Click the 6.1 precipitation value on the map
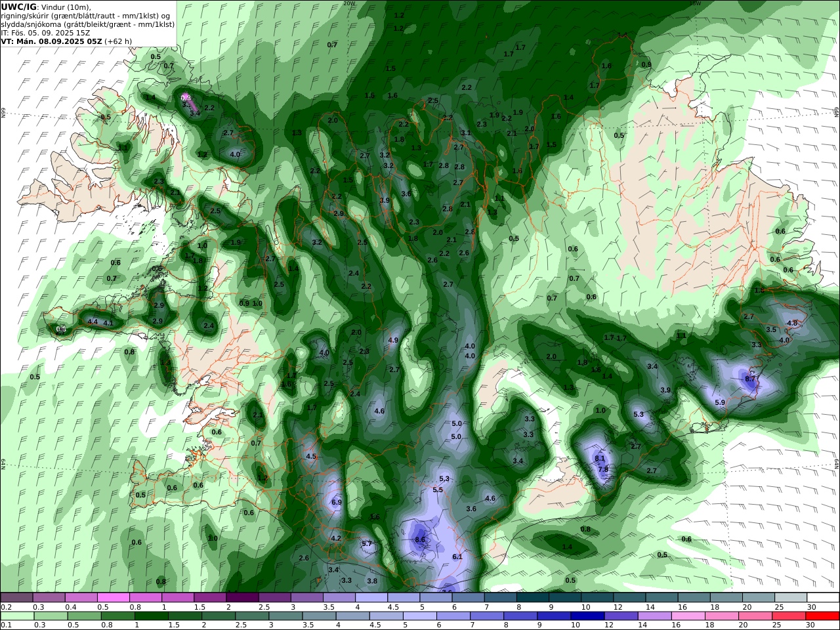The width and height of the screenshot is (840, 630). coord(457,556)
